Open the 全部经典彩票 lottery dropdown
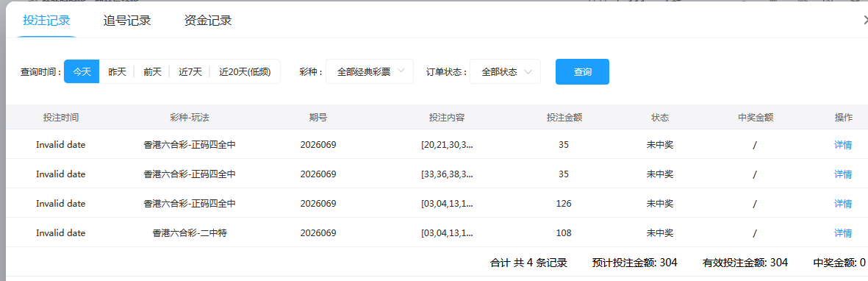 (370, 71)
